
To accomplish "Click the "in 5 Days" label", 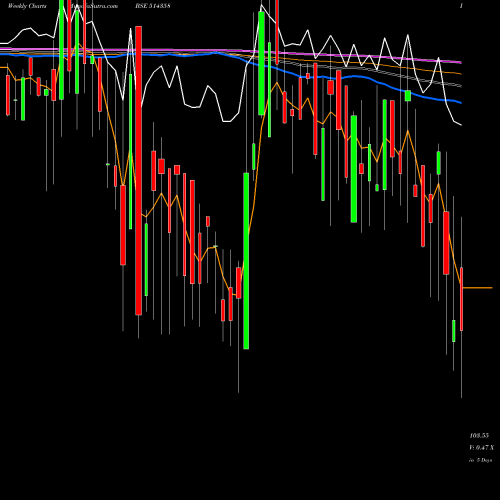I will point(480,460).
